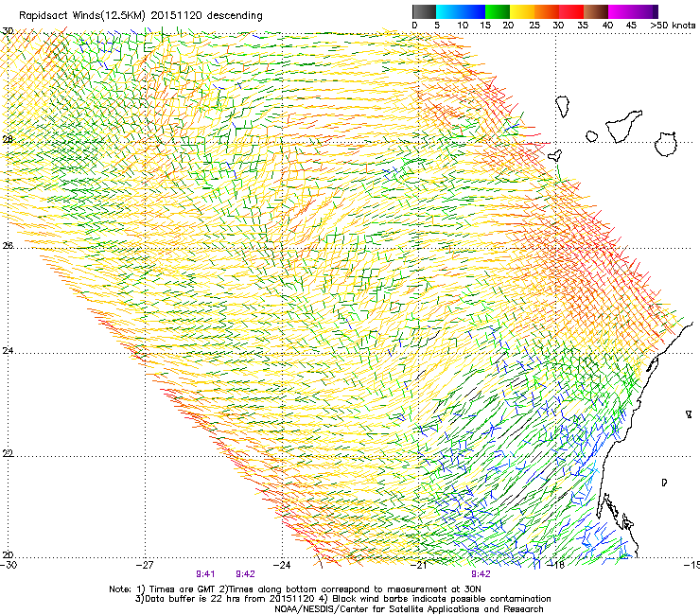Click the legend scale label 35
The image size is (700, 615).
[583, 26]
